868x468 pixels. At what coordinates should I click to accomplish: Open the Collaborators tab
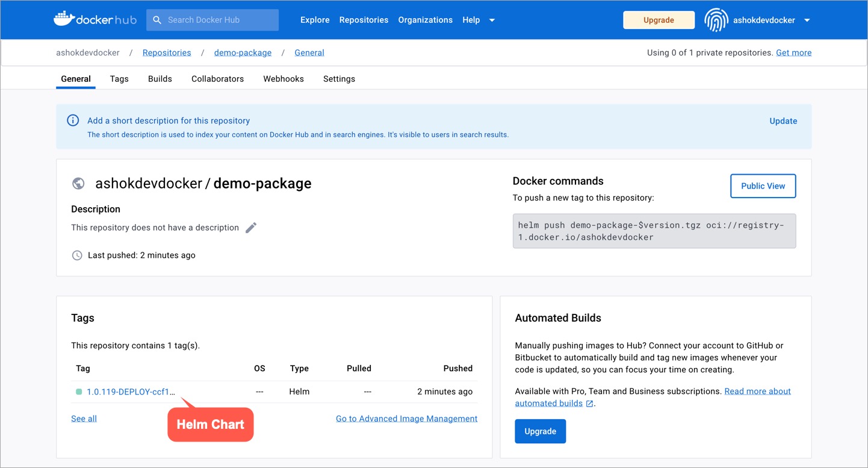(217, 79)
